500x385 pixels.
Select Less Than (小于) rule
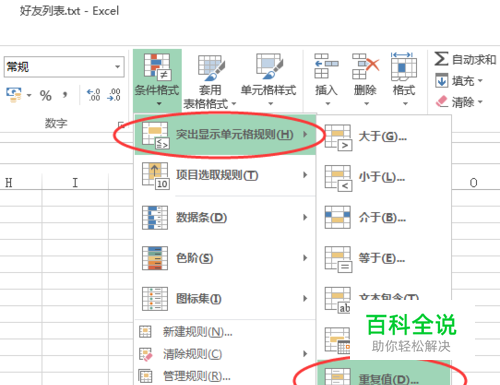pos(383,177)
